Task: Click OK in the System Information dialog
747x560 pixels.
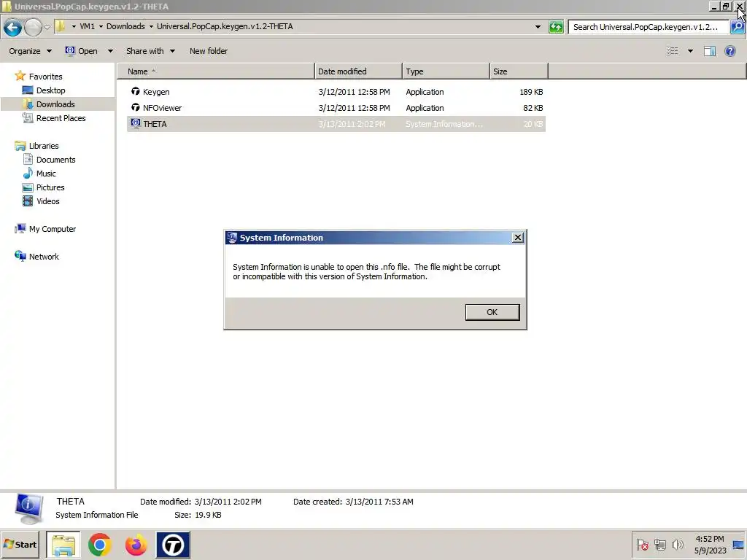Action: click(492, 312)
